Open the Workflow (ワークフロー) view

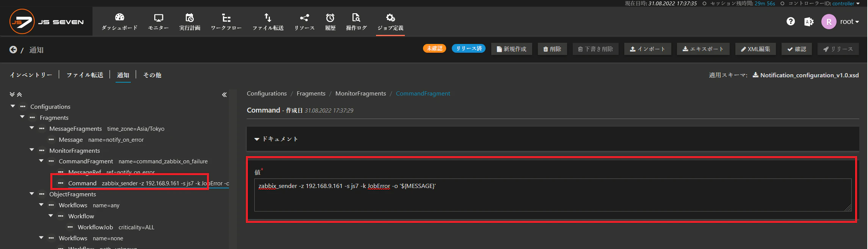(x=226, y=22)
